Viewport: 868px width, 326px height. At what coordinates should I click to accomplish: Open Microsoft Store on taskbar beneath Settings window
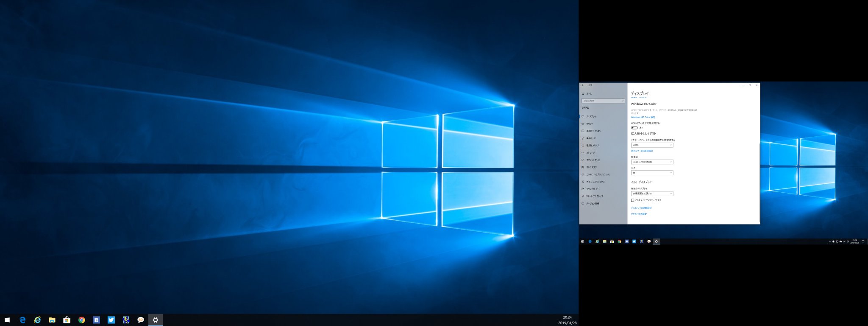612,242
